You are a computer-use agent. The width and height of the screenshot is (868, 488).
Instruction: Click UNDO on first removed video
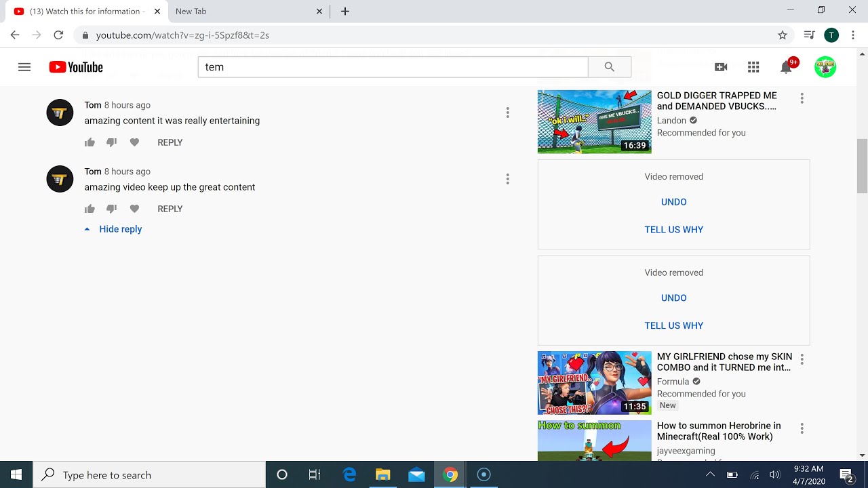point(673,202)
